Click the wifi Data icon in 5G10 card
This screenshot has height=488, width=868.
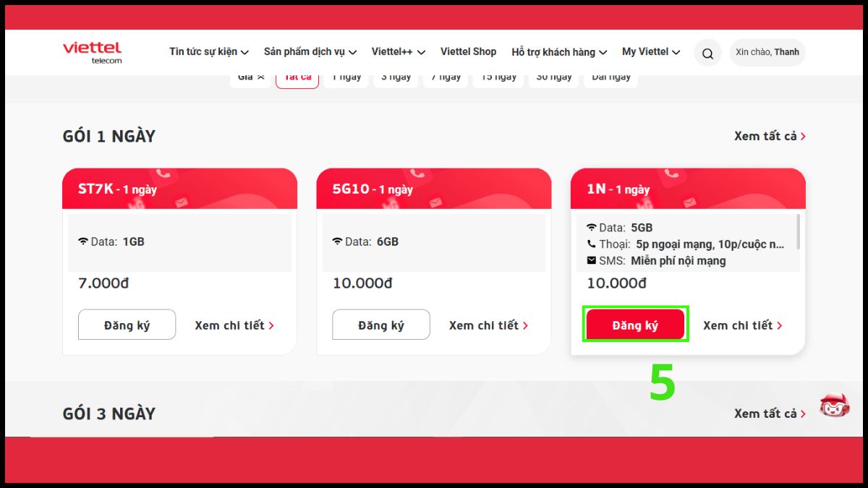pyautogui.click(x=337, y=241)
